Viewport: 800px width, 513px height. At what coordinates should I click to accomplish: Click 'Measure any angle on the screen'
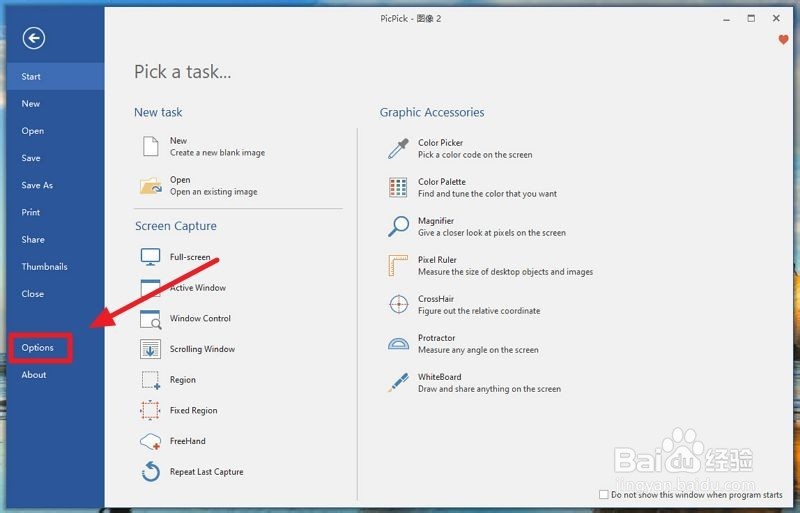pos(478,350)
